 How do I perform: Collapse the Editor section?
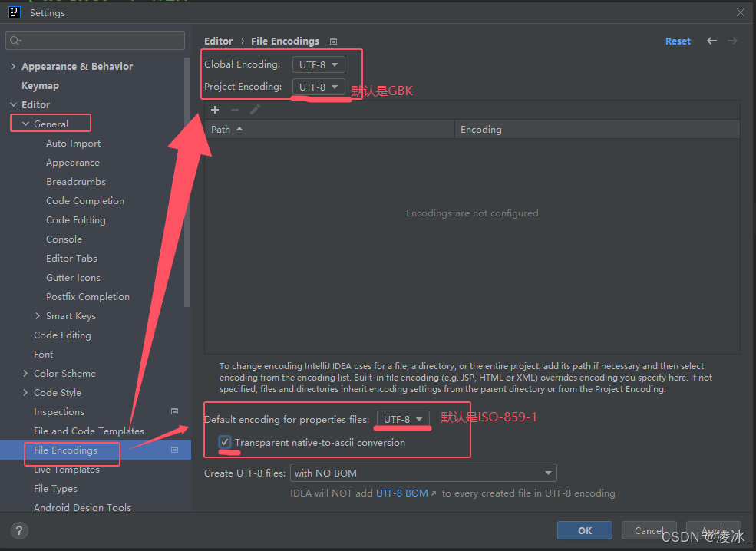click(x=13, y=104)
